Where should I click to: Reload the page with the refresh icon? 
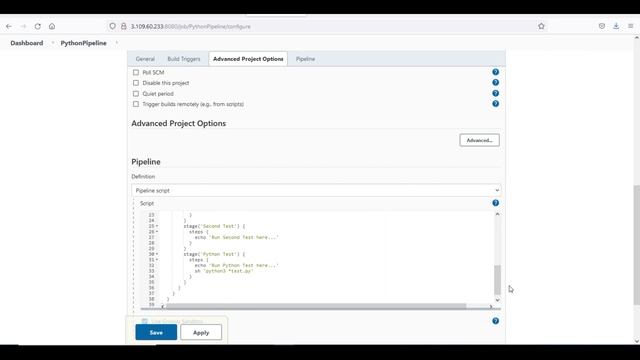(38, 26)
